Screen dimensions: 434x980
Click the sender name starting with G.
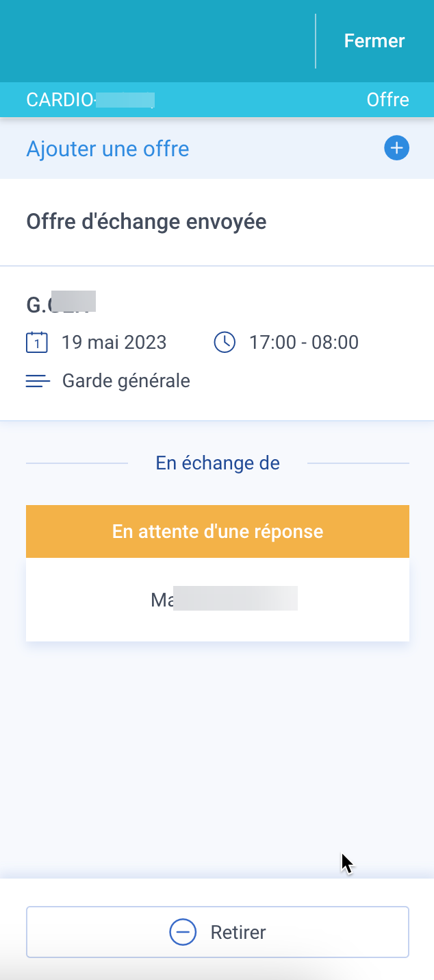(x=61, y=304)
